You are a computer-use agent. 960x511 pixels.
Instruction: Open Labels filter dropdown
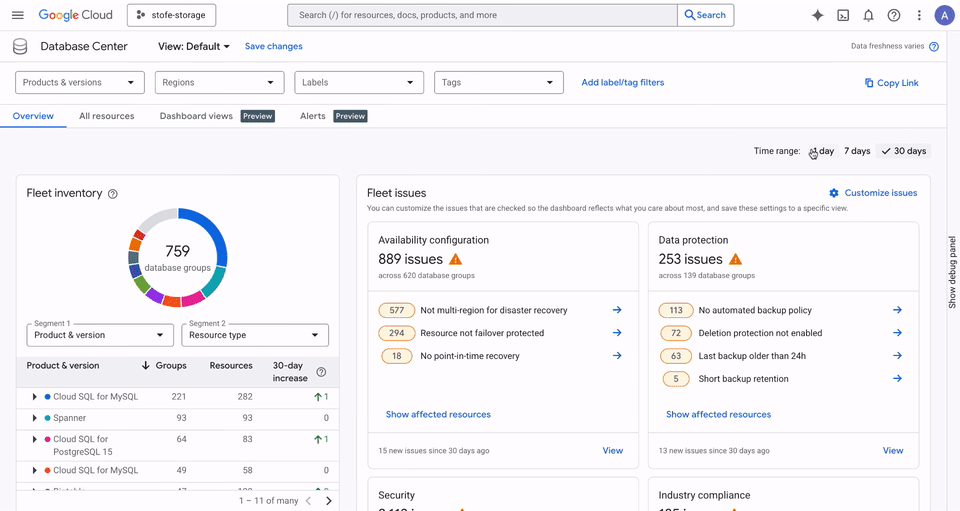(359, 83)
